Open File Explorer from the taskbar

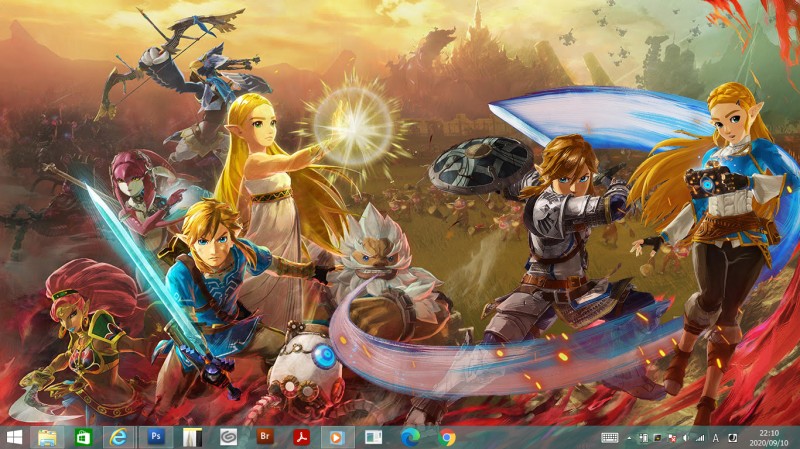47,437
